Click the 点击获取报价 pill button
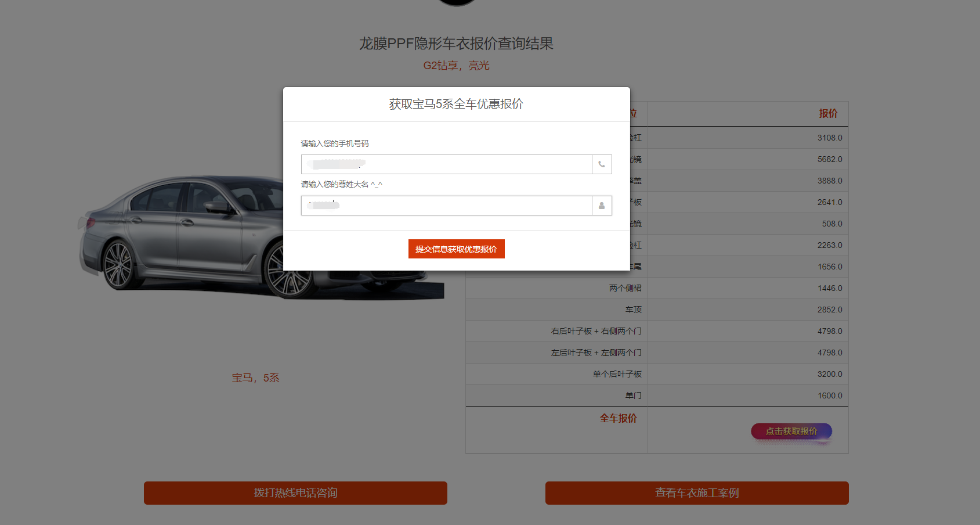Image resolution: width=980 pixels, height=525 pixels. coord(791,431)
